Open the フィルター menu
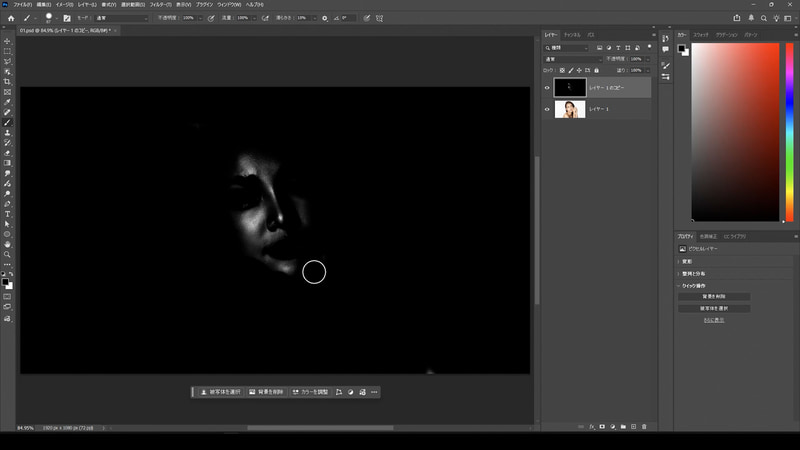Viewport: 800px width, 450px height. 160,5
